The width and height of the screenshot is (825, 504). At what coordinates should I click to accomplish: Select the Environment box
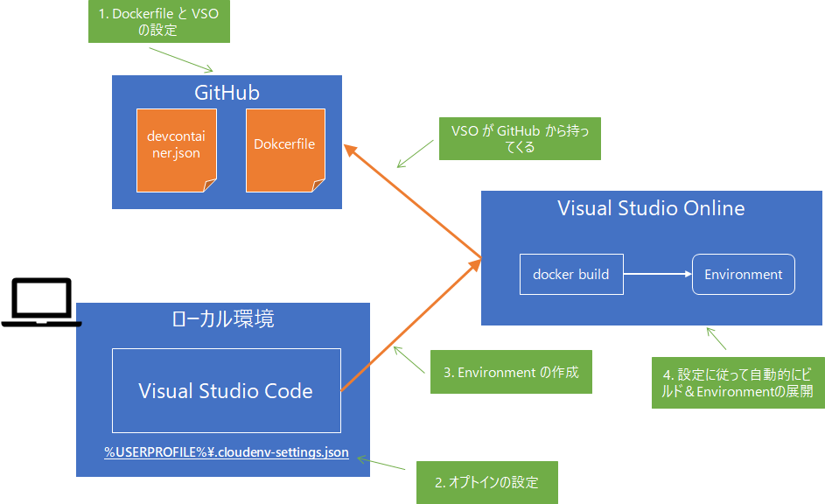743,274
